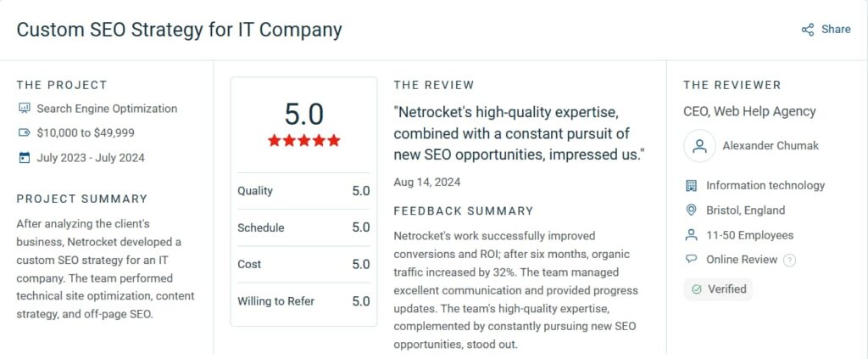Click the Share link text

[836, 30]
